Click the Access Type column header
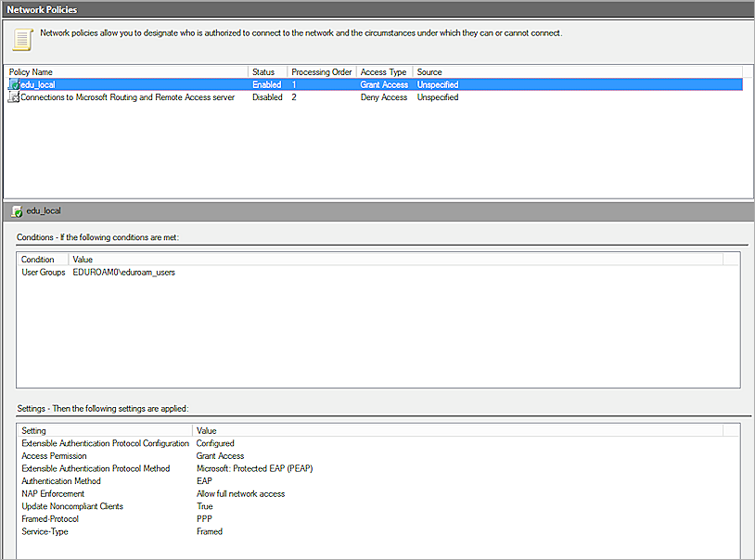The width and height of the screenshot is (755, 560). pyautogui.click(x=383, y=72)
